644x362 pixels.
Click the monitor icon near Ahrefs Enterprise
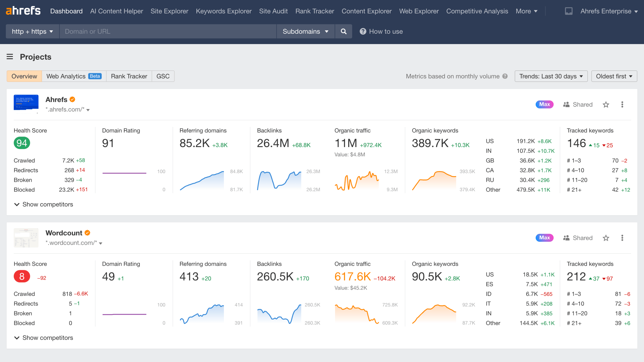coord(568,11)
